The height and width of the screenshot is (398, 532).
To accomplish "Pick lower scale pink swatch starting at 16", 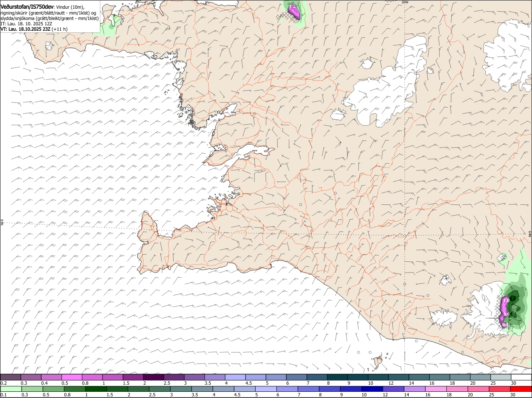I will [437, 389].
